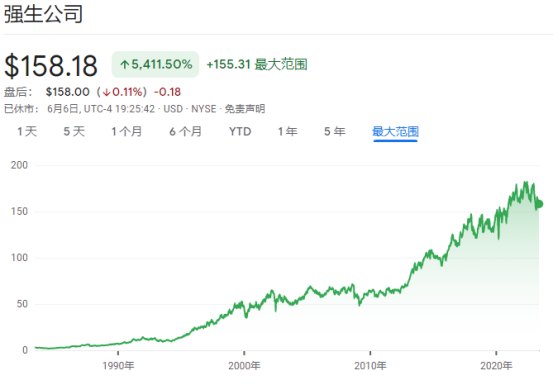554x386 pixels.
Task: Click the USD currency text
Action: pos(173,109)
